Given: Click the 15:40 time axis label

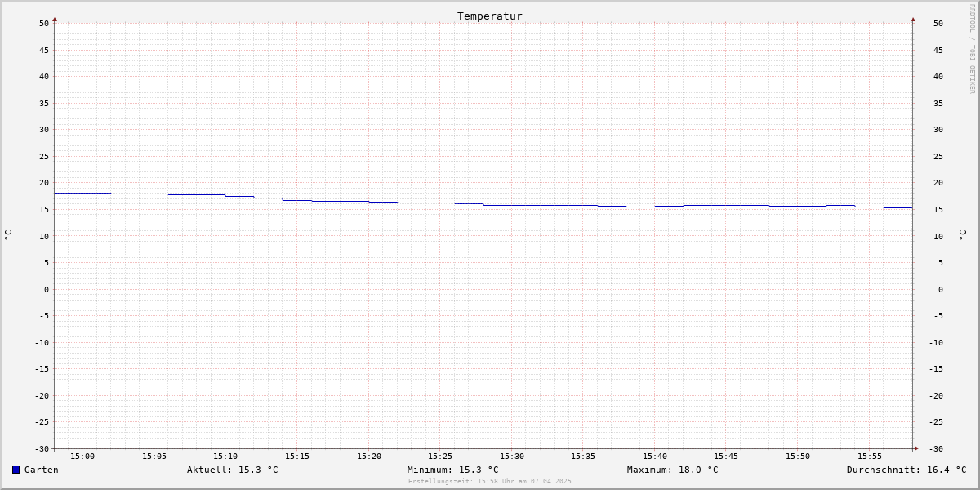Looking at the screenshot, I should pyautogui.click(x=655, y=457).
